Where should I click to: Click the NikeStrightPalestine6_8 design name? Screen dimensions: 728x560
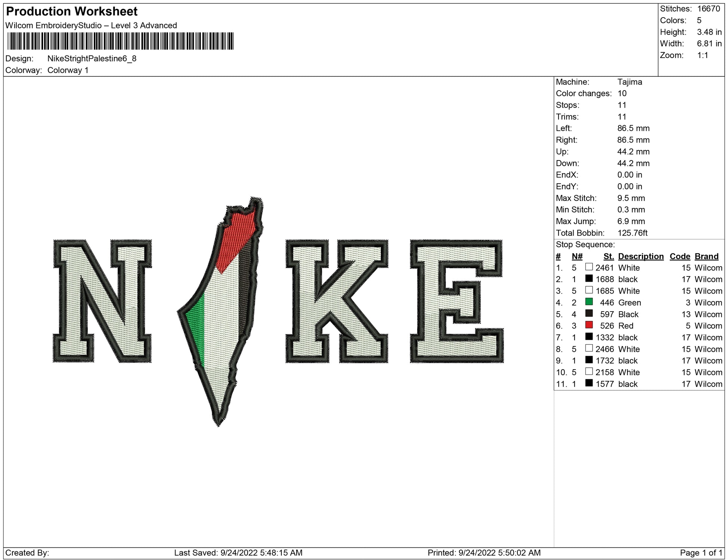92,59
